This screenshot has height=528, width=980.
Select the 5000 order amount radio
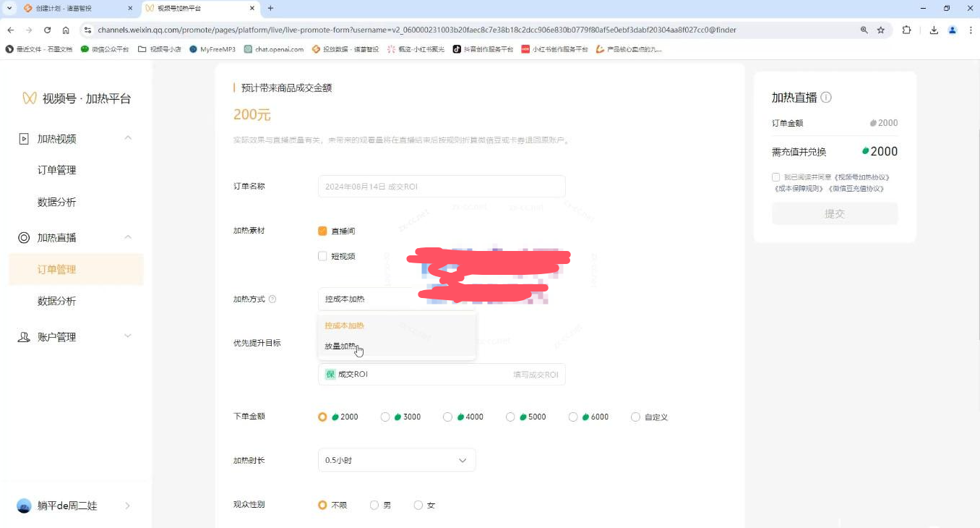[x=510, y=417]
